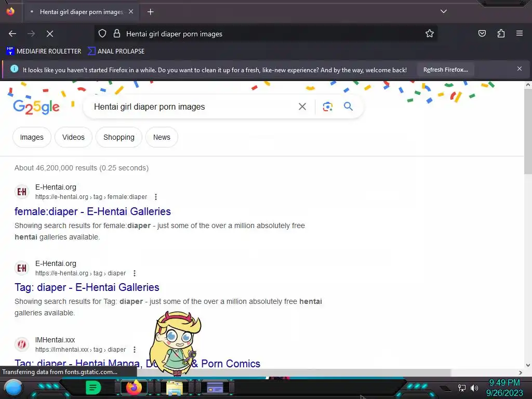Click the horizontal scrollbar right arrow
532x399 pixels.
point(521,373)
